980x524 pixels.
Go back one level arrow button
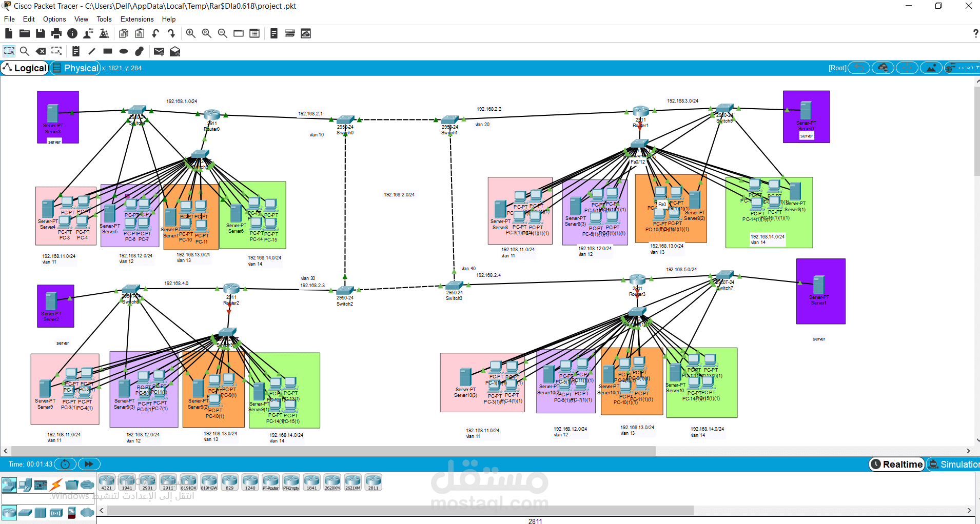pyautogui.click(x=859, y=68)
